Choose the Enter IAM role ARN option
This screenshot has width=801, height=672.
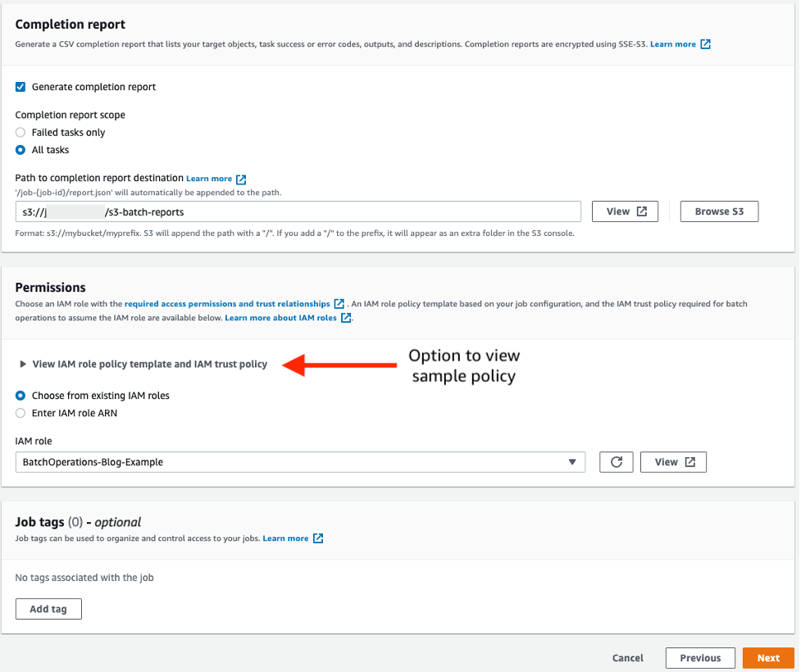(20, 413)
